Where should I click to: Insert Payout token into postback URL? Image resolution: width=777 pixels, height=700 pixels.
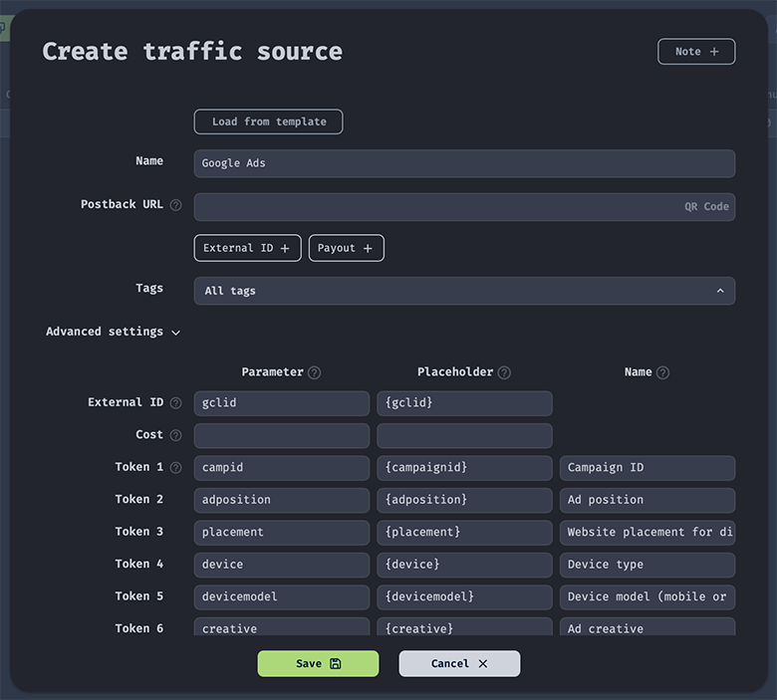[346, 248]
